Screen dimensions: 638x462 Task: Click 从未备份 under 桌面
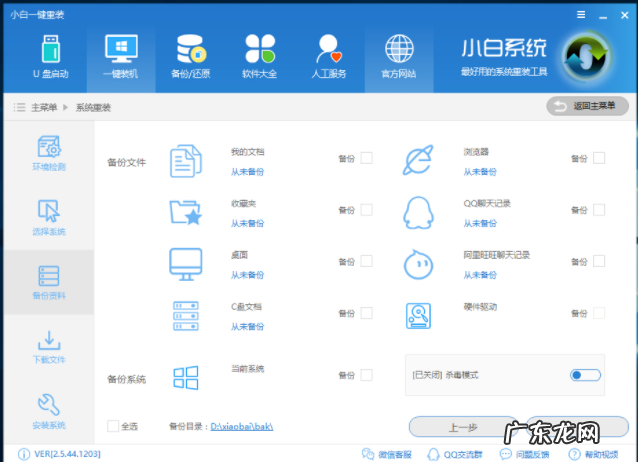coord(247,275)
